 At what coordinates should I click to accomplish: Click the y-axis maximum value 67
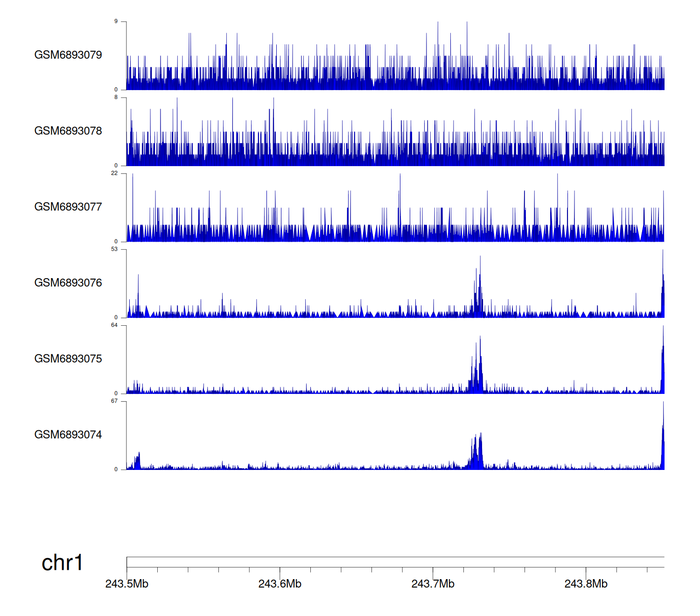[114, 401]
